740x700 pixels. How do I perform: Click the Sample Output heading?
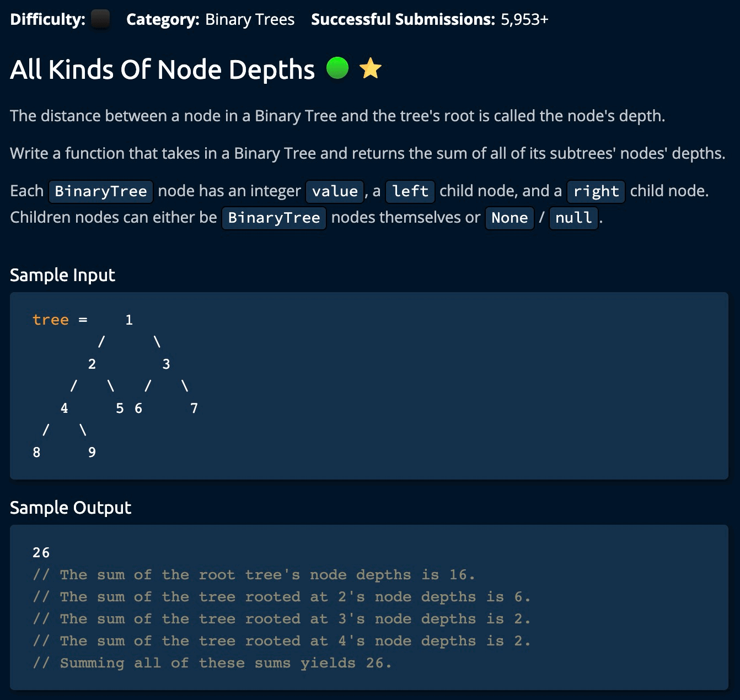click(71, 507)
